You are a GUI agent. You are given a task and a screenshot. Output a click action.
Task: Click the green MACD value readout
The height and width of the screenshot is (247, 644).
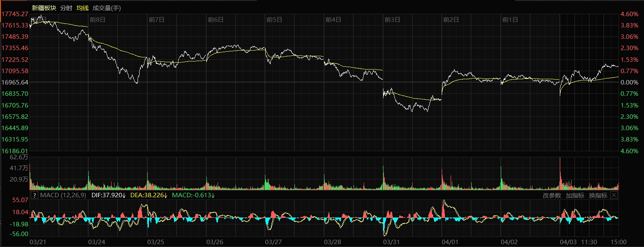193,195
